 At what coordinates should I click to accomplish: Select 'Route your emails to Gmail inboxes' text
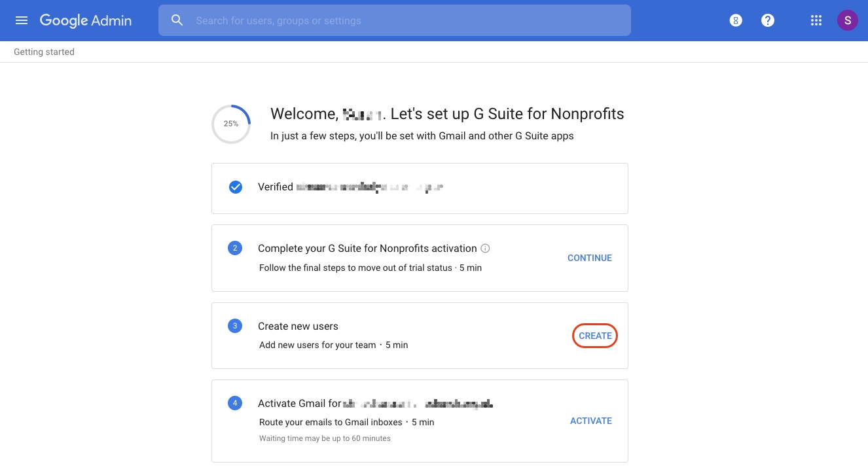pos(331,422)
